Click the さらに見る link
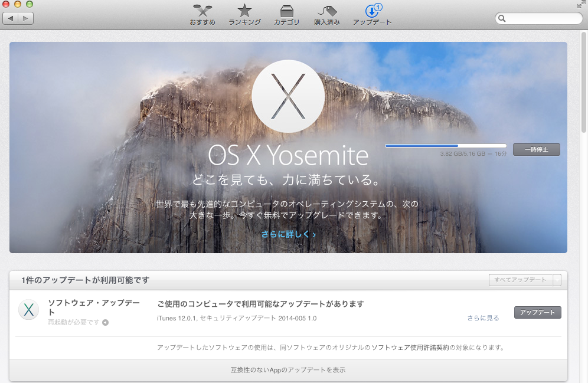The width and height of the screenshot is (588, 383). 483,318
